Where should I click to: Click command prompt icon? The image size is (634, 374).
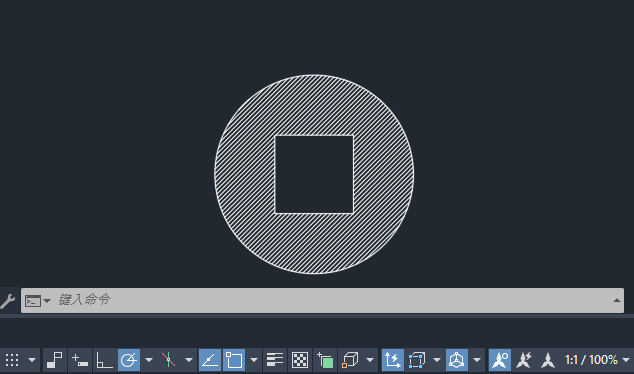tap(33, 301)
